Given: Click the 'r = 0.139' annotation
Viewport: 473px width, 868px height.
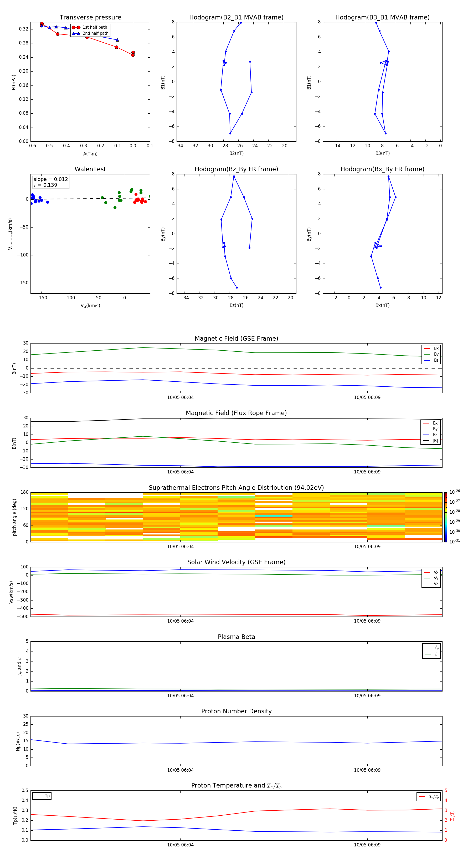Looking at the screenshot, I should click(x=45, y=185).
